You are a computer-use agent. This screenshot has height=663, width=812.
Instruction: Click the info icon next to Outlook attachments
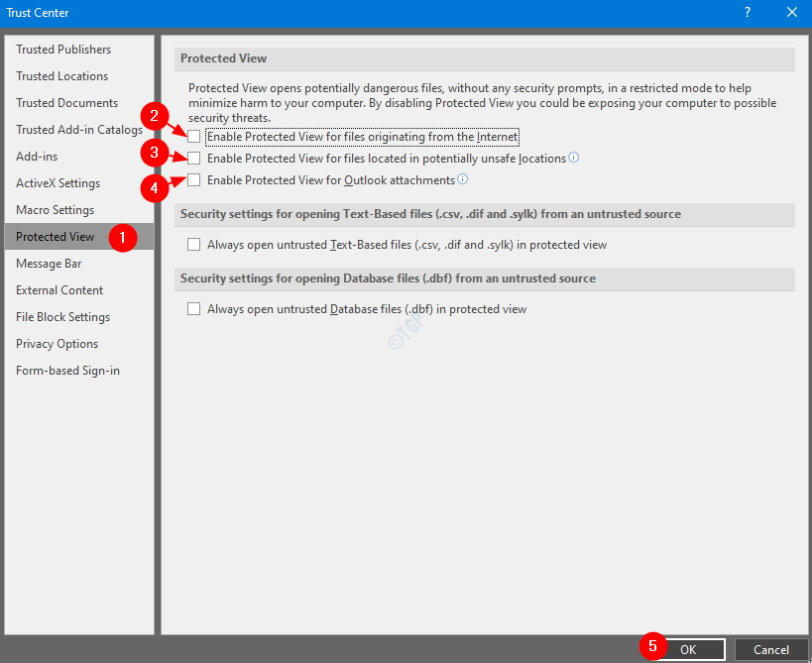[x=462, y=179]
